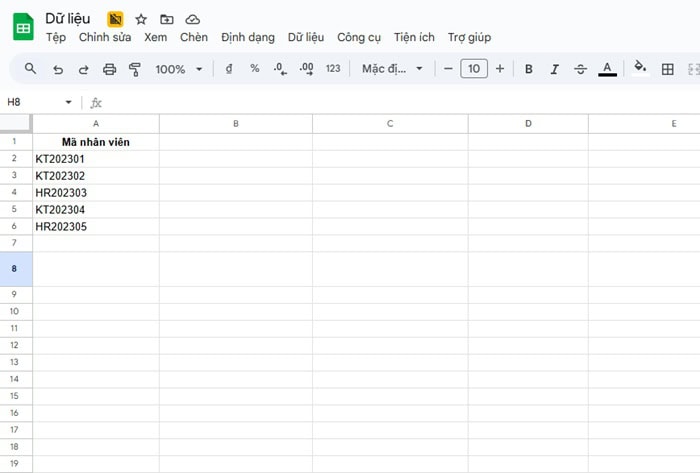The width and height of the screenshot is (700, 473).
Task: Click the redo arrow icon
Action: tap(84, 69)
